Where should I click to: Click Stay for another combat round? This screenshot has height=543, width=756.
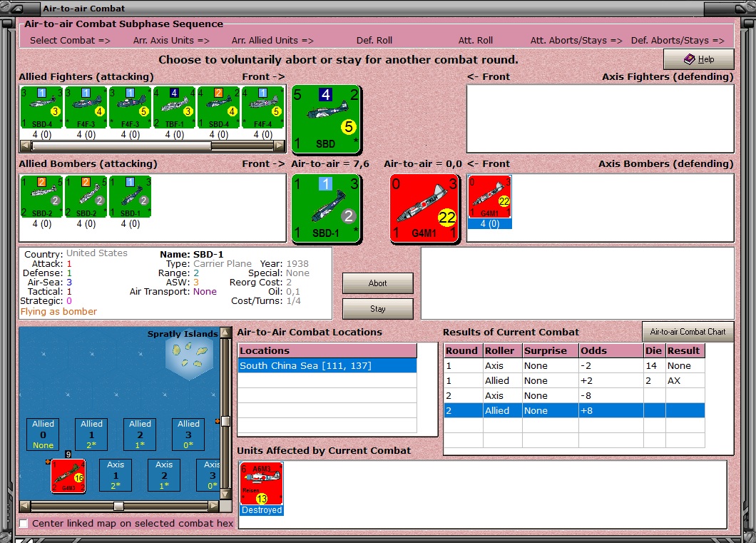(x=377, y=309)
